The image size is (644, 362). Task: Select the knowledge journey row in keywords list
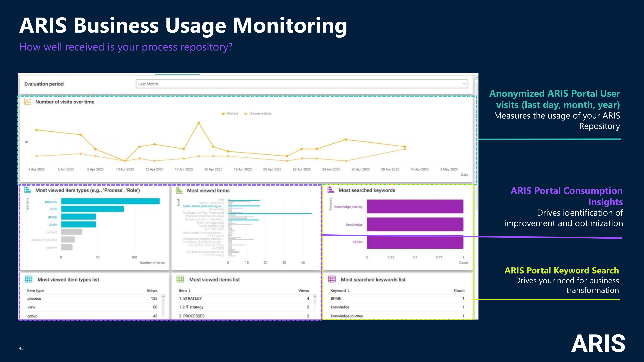pyautogui.click(x=398, y=316)
